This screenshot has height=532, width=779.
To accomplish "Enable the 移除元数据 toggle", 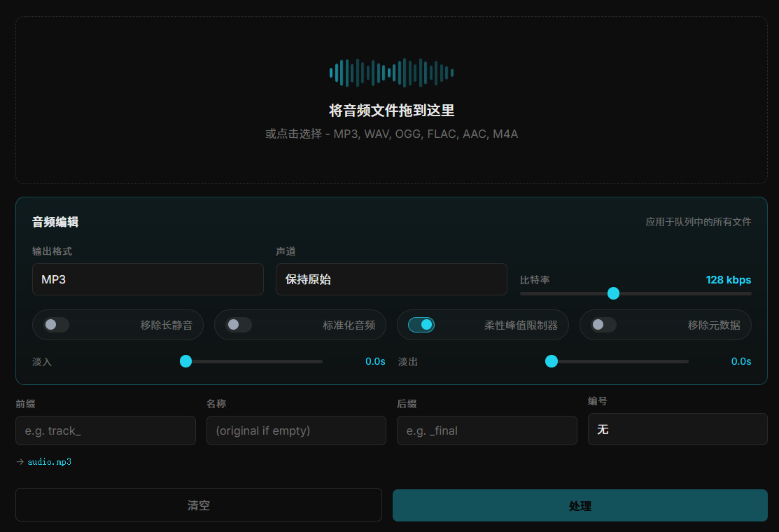I will point(603,325).
